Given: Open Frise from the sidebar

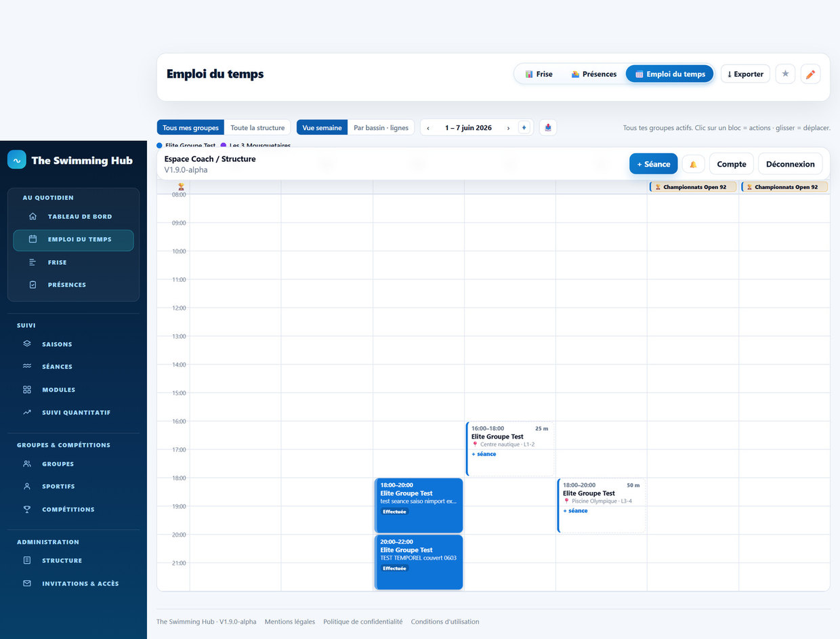Looking at the screenshot, I should pyautogui.click(x=73, y=262).
